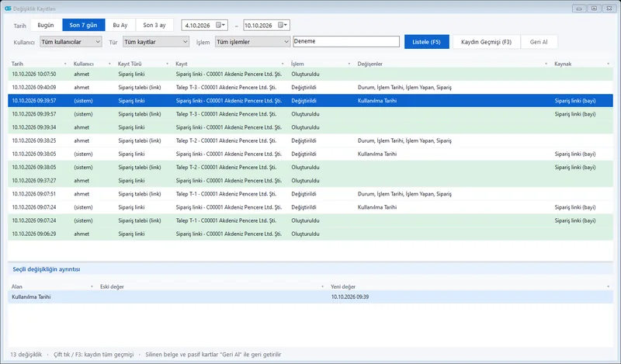Select the Talep T-2 Değiştirildi row

coord(310,140)
